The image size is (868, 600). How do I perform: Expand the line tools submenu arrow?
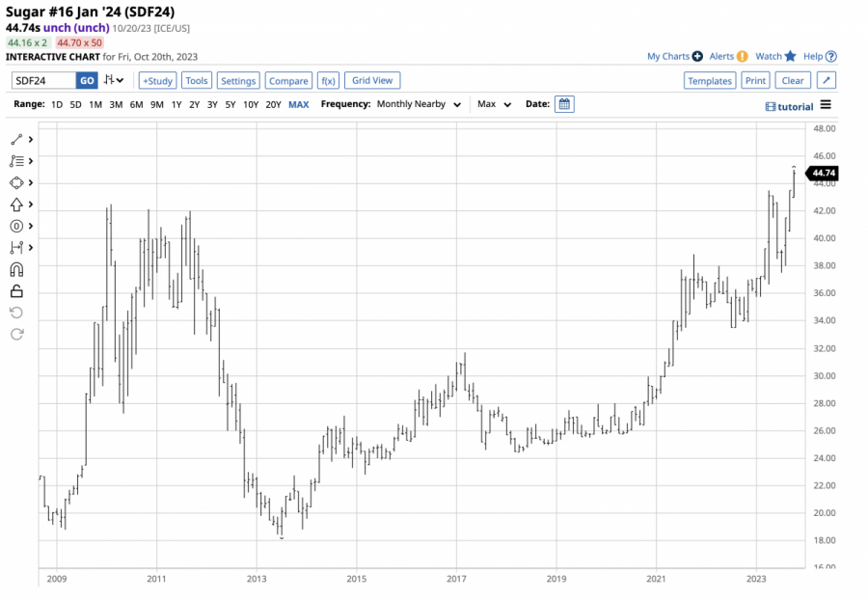(x=31, y=140)
